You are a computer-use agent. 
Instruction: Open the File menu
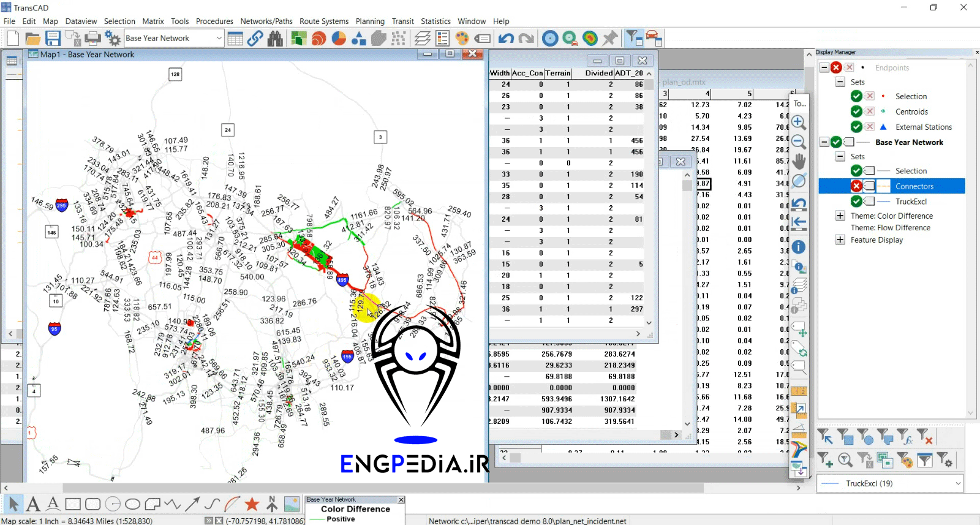(9, 21)
